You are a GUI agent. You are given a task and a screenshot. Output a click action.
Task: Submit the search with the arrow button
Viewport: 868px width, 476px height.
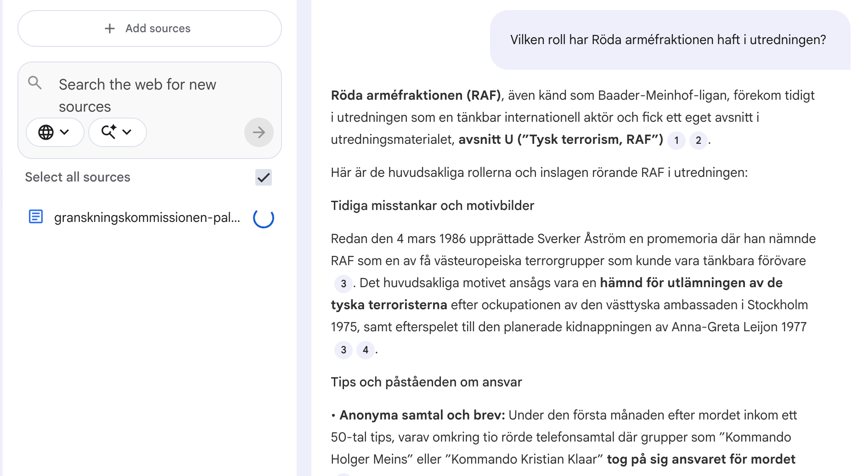click(259, 132)
